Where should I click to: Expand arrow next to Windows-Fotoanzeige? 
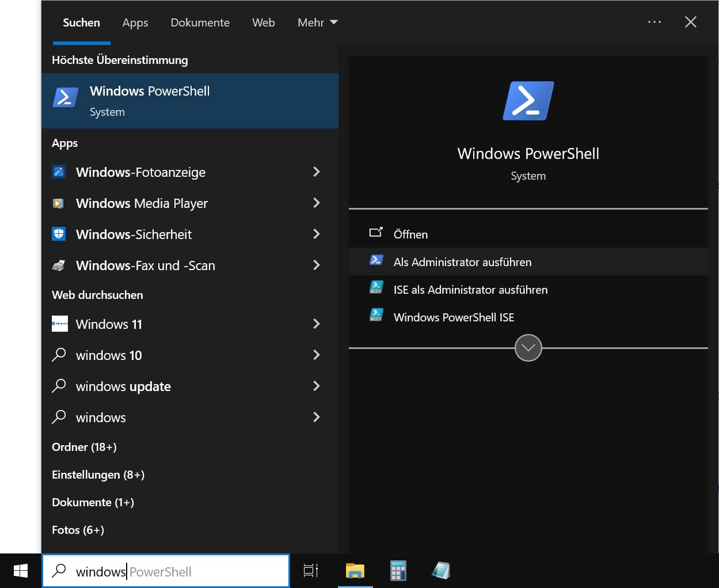(316, 172)
